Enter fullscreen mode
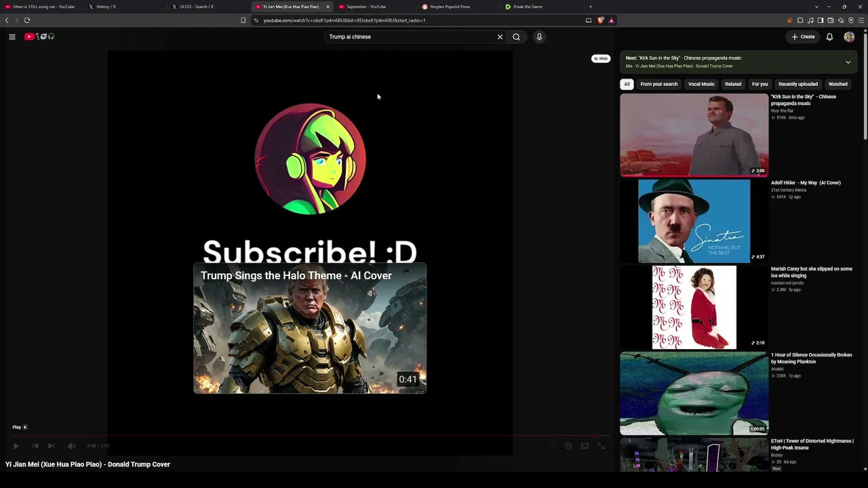Image resolution: width=868 pixels, height=488 pixels. [x=601, y=446]
